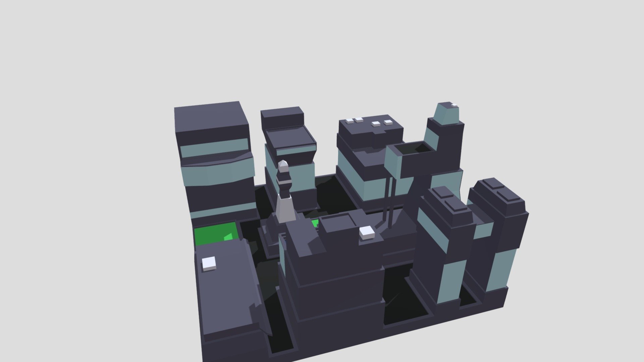Select the white cube on the central building roof
Image resolution: width=644 pixels, height=362 pixels.
coord(367,233)
